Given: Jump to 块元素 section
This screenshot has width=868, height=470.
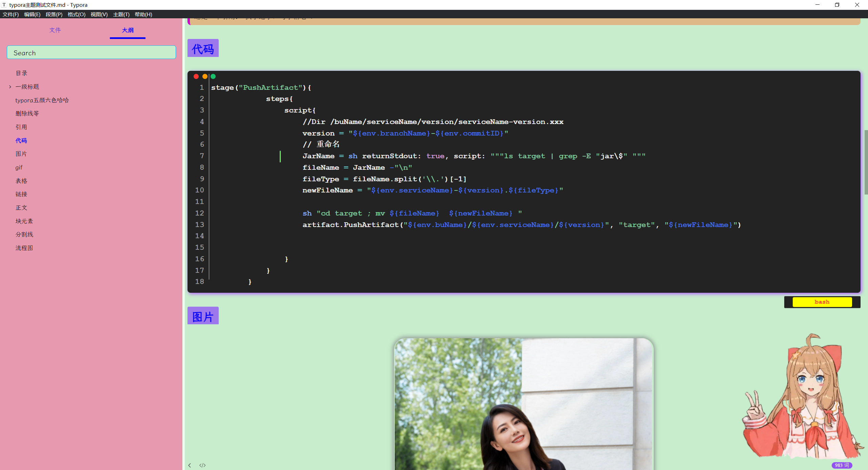Looking at the screenshot, I should click(x=24, y=221).
